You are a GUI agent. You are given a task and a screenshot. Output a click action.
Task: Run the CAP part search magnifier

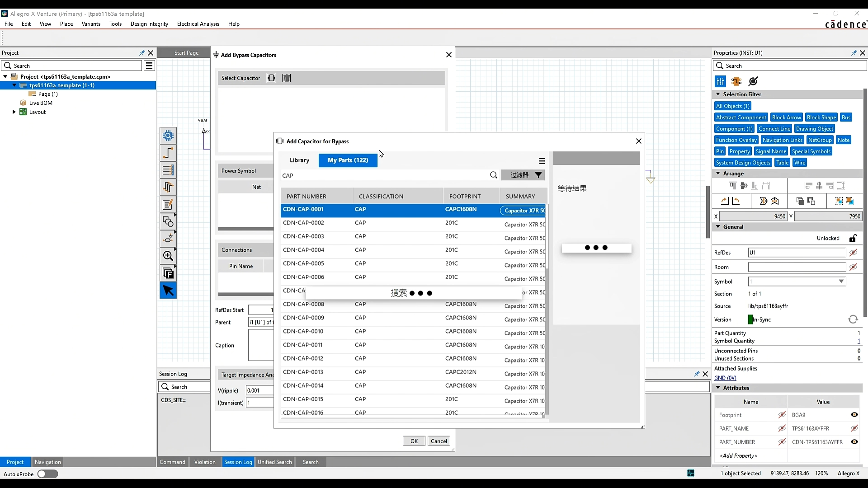[494, 175]
